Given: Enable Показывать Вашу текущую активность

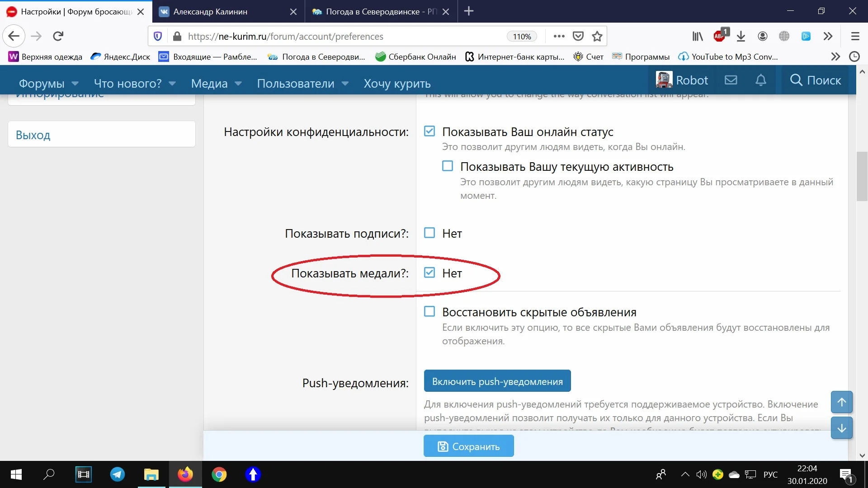Looking at the screenshot, I should [448, 166].
